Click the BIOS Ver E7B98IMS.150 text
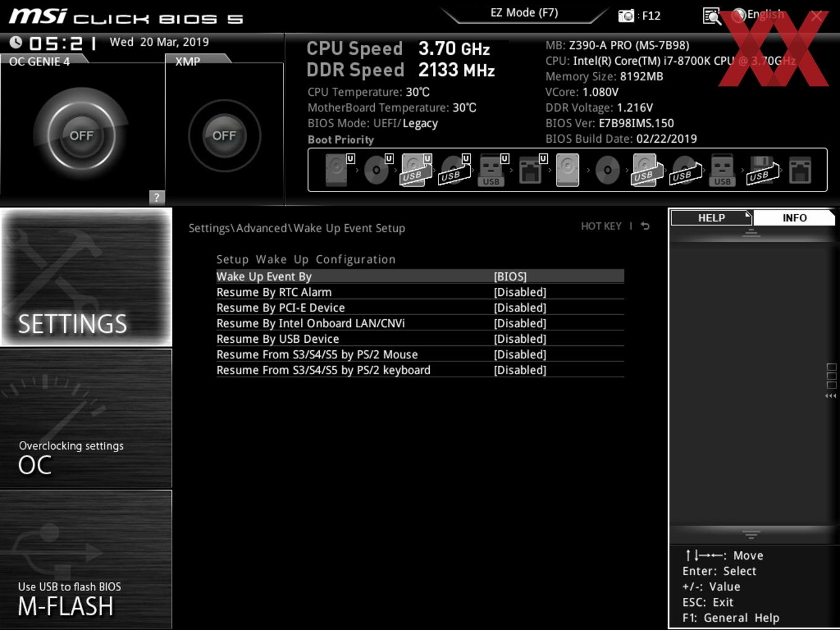This screenshot has width=840, height=630. (610, 123)
